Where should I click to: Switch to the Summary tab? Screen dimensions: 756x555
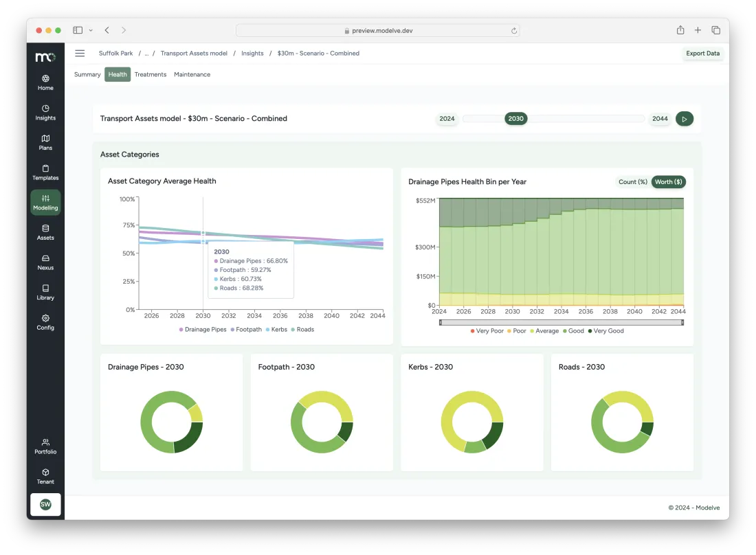tap(87, 75)
